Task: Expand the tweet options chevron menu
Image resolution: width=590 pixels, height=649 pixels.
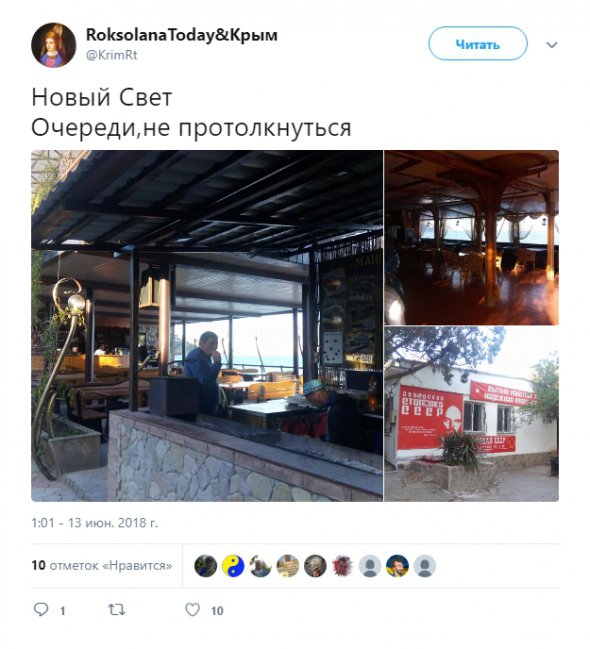Action: pyautogui.click(x=552, y=45)
